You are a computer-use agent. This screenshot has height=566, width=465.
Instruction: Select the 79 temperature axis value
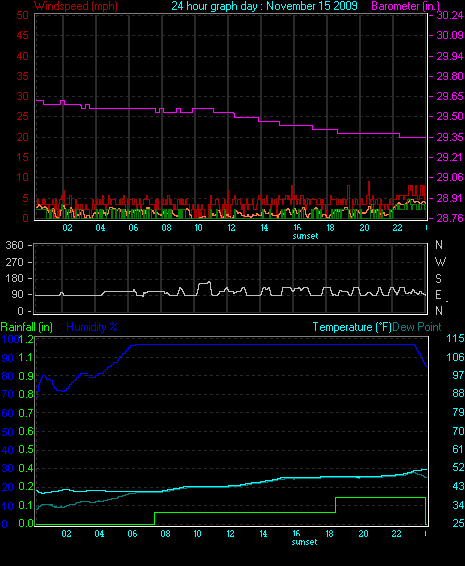458,412
